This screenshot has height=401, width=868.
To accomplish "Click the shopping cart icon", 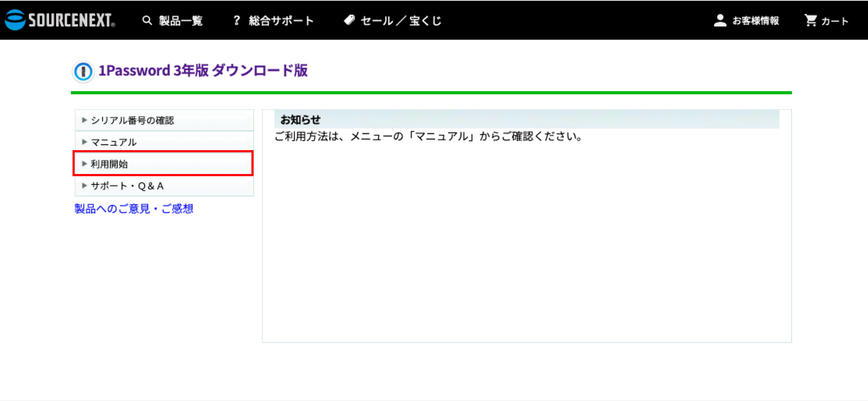I will coord(811,20).
